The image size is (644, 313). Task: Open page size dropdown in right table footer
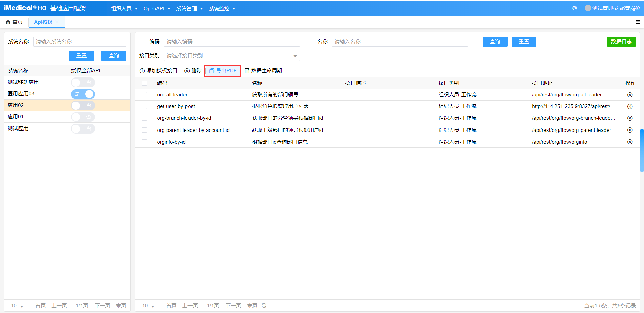pos(148,306)
